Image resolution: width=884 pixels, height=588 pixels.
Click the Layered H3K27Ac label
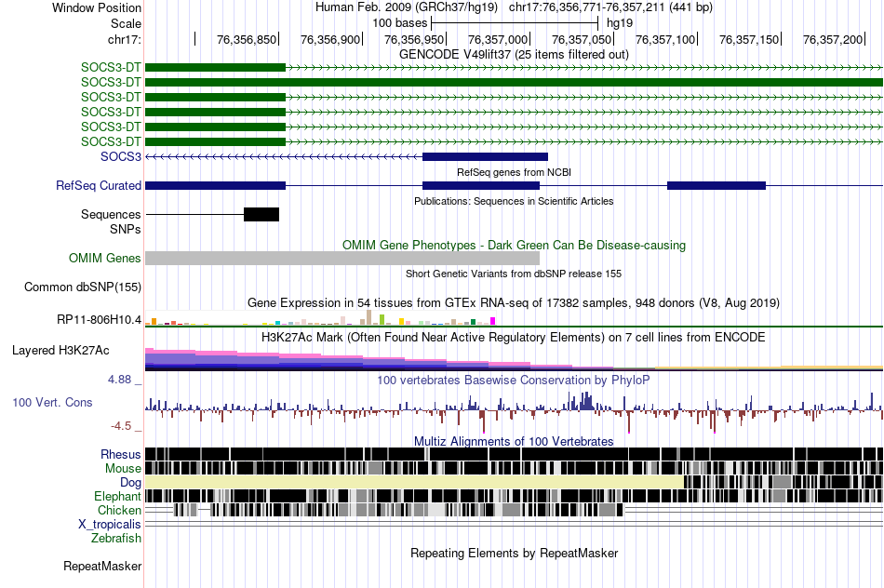60,350
